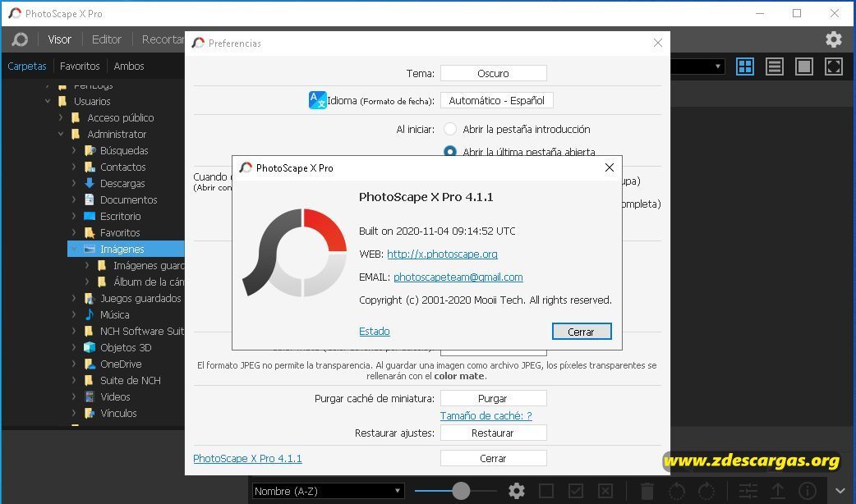Enter full screen view mode

point(834,66)
